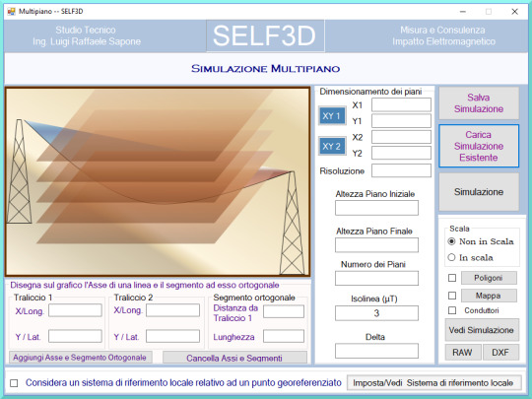
Task: Click the SELF3D logo banner
Action: tap(265, 35)
